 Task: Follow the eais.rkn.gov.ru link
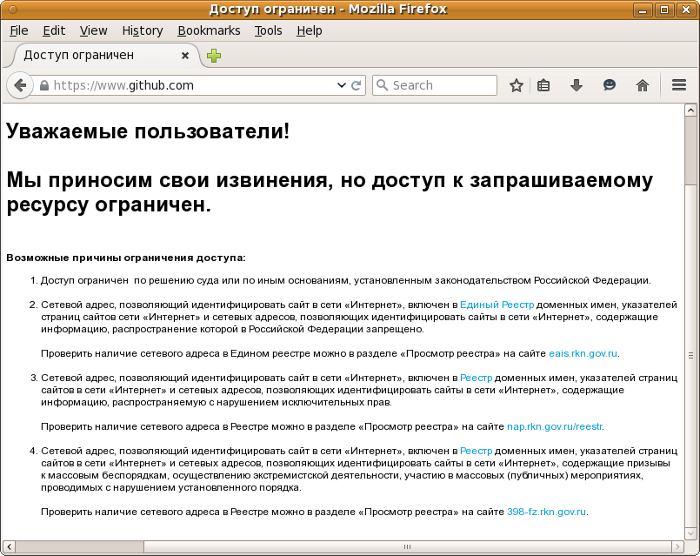point(583,353)
